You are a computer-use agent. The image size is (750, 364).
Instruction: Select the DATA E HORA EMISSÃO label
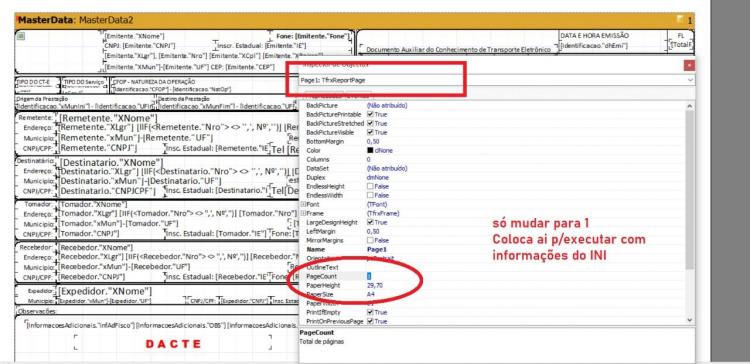(x=595, y=36)
